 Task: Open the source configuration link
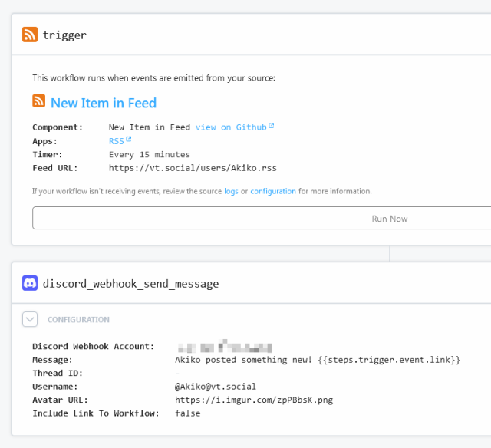(x=273, y=191)
